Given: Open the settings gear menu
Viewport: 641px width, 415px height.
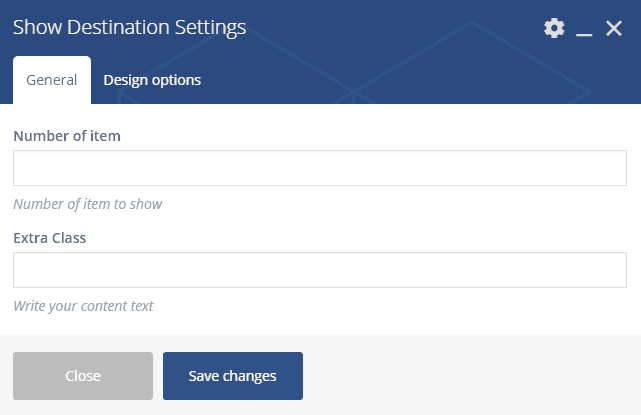Looking at the screenshot, I should (x=554, y=28).
